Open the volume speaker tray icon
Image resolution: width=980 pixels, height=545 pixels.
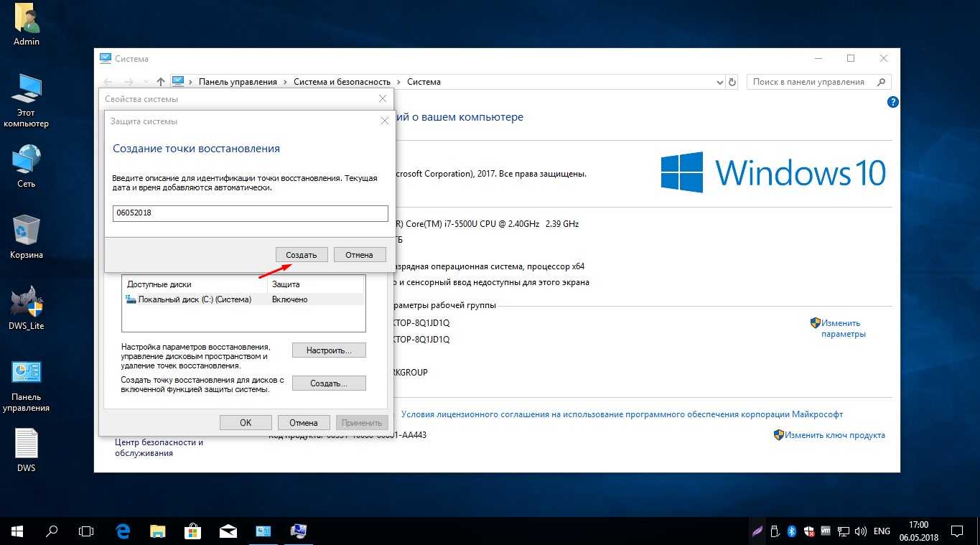(860, 531)
